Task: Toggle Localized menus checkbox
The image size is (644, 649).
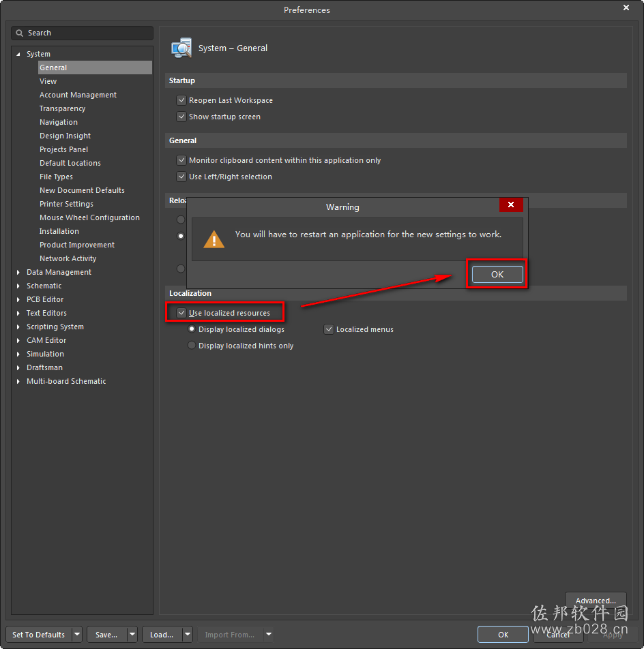Action: (329, 329)
